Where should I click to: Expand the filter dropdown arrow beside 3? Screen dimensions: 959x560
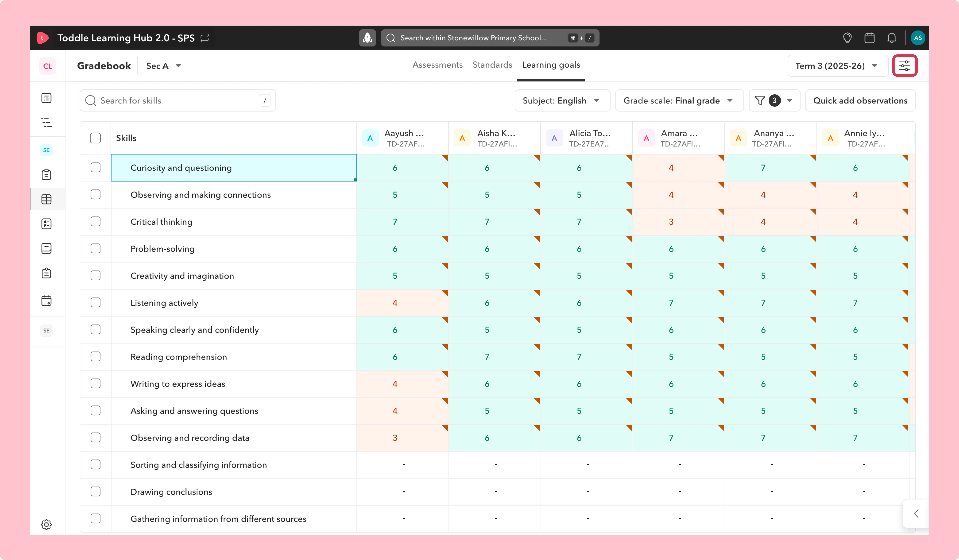click(x=790, y=101)
